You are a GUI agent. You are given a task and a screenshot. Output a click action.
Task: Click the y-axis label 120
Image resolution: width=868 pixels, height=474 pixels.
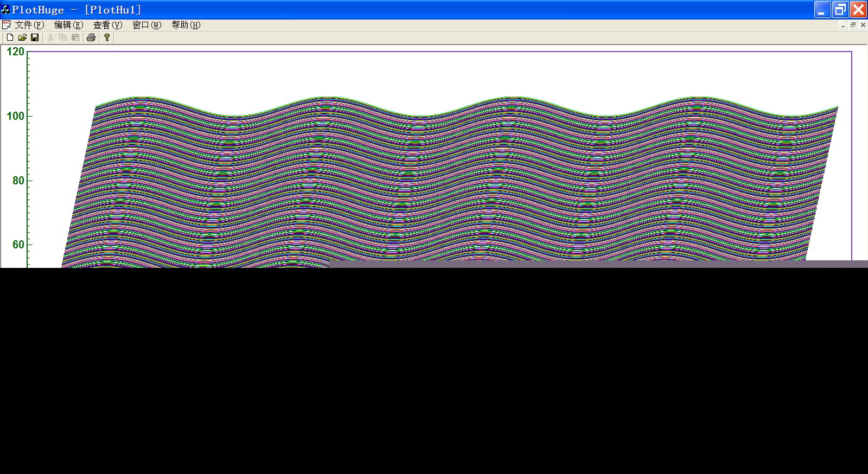pyautogui.click(x=15, y=52)
